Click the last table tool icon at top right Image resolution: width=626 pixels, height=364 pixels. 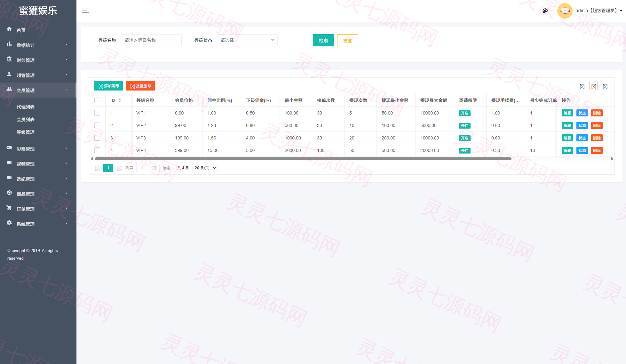click(605, 86)
